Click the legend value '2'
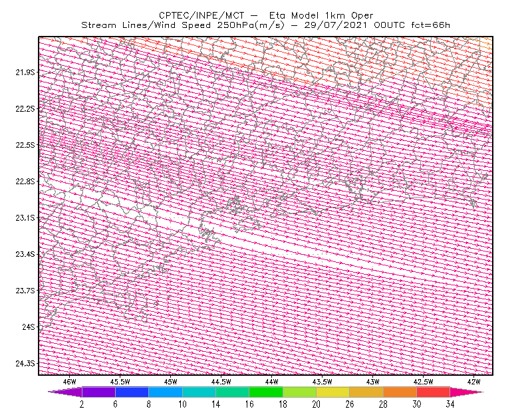Viewport: 532px width, 411px height. click(x=82, y=404)
